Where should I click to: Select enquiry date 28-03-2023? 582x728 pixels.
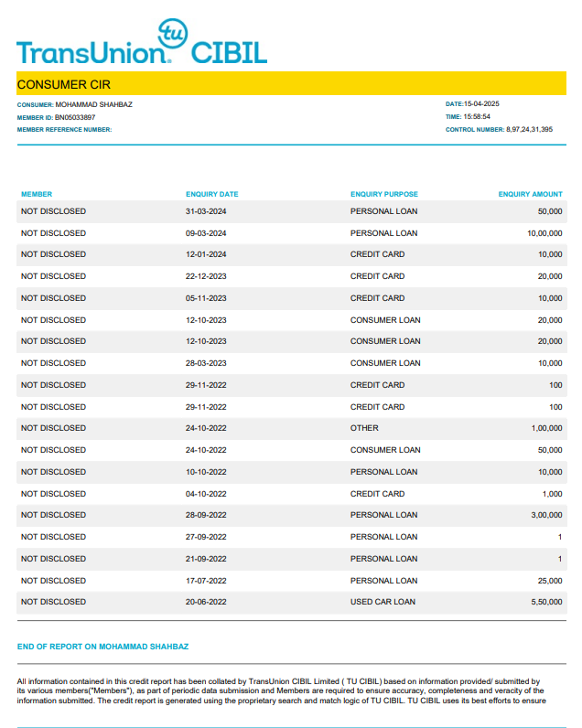pos(206,363)
